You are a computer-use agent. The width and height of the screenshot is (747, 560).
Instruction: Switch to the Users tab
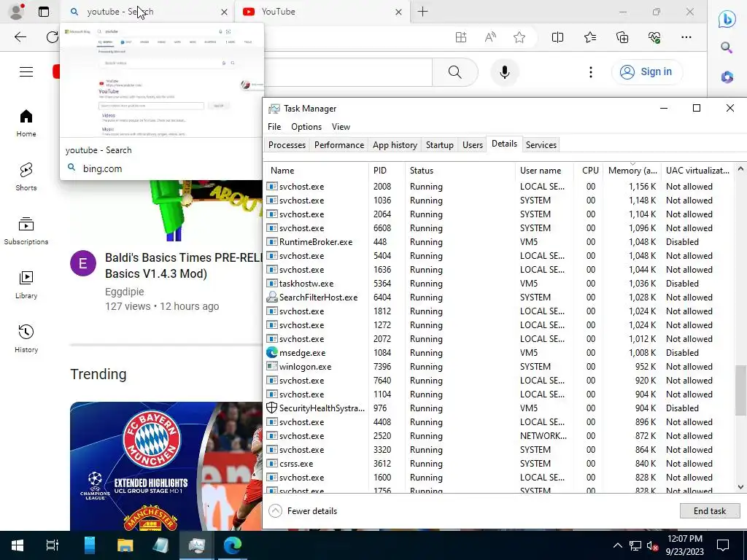(x=473, y=145)
